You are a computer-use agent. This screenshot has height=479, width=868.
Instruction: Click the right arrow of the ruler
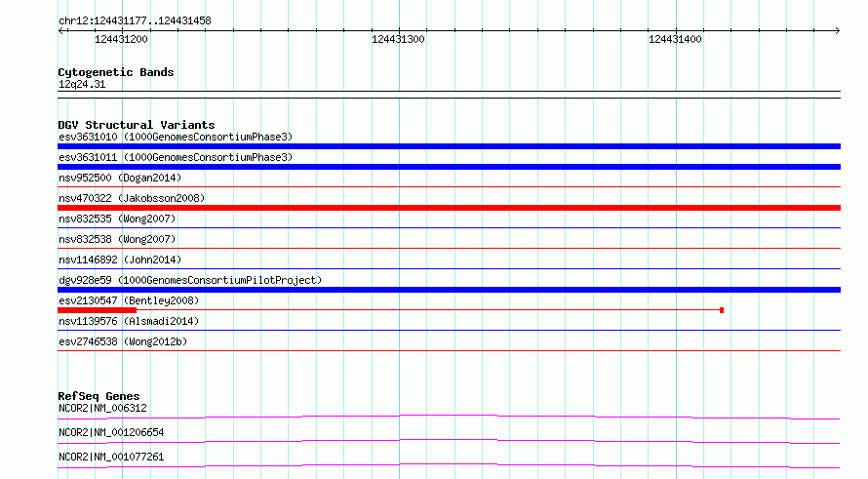pyautogui.click(x=837, y=31)
